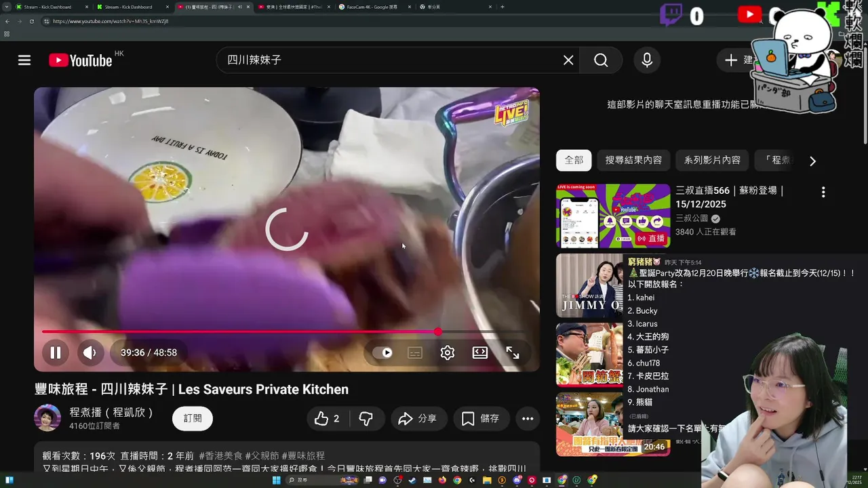Open title 三叔直播566｜蘇粉登場
Image resolution: width=868 pixels, height=488 pixels.
pyautogui.click(x=730, y=197)
